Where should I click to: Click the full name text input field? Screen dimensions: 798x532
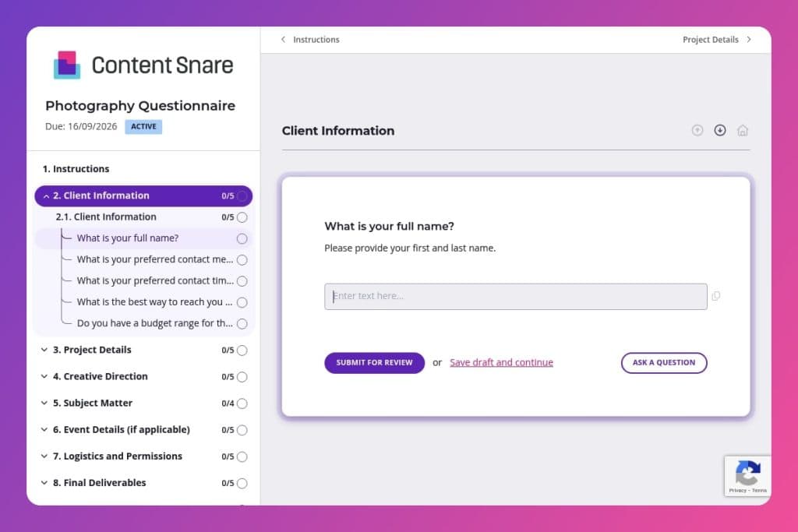click(x=515, y=297)
